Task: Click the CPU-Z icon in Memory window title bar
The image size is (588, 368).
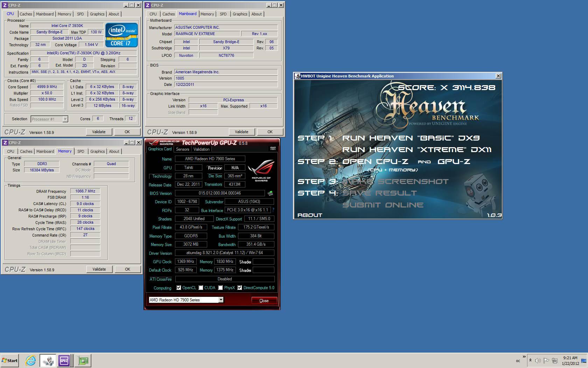Action: [5, 143]
